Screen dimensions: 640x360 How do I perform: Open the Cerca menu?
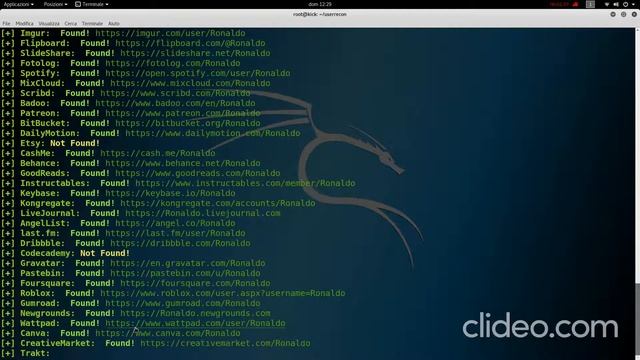point(71,24)
